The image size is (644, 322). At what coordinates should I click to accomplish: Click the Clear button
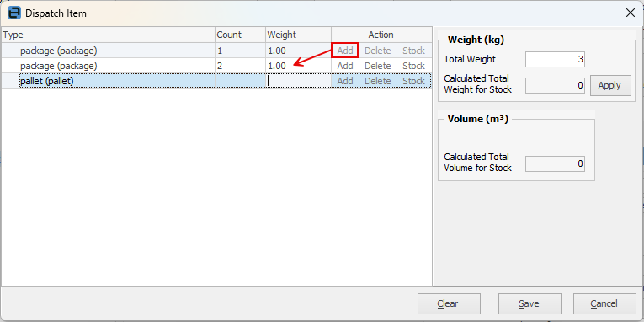click(x=449, y=304)
